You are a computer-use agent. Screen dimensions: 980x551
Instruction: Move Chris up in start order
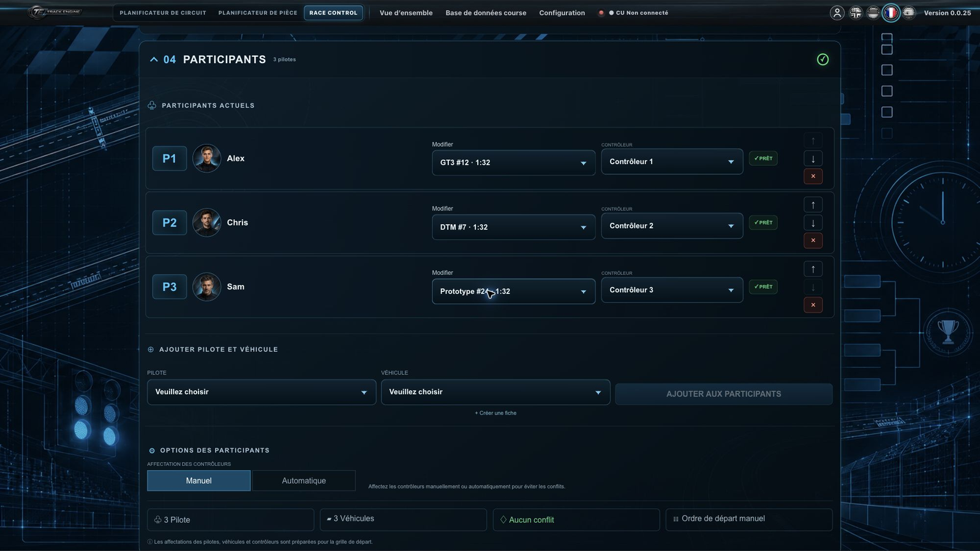click(x=813, y=205)
